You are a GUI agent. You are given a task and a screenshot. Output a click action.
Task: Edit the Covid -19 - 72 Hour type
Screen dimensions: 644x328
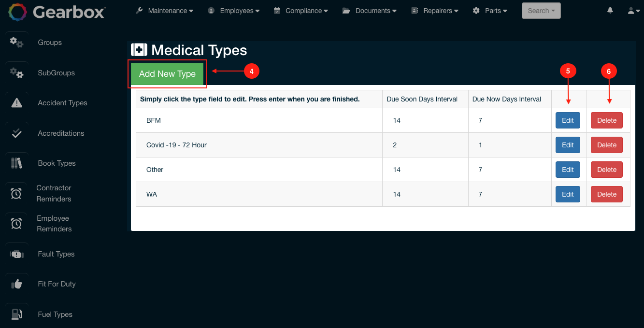point(568,145)
